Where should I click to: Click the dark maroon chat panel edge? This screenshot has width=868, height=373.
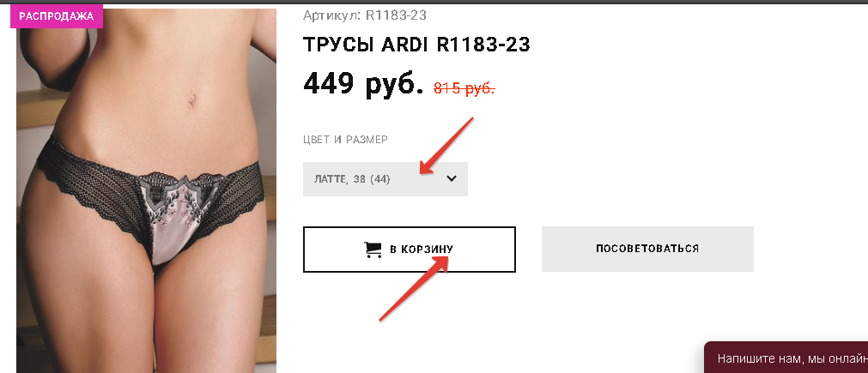(707, 358)
